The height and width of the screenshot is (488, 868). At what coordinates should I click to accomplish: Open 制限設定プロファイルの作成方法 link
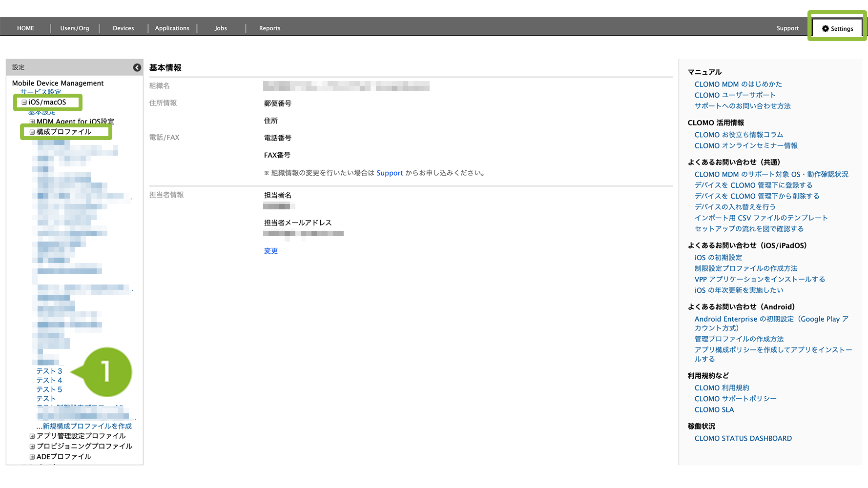coord(746,268)
